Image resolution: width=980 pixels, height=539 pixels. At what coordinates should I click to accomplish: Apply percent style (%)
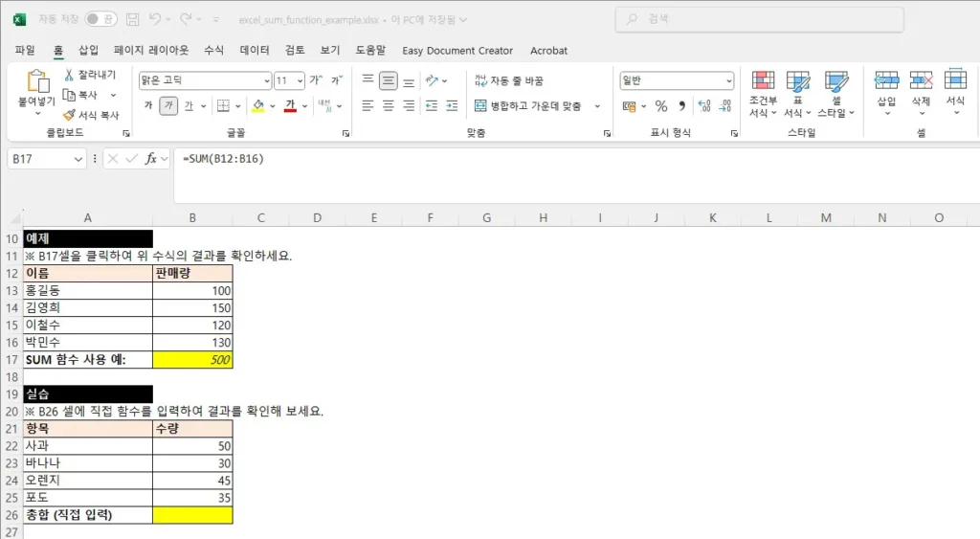tap(661, 106)
